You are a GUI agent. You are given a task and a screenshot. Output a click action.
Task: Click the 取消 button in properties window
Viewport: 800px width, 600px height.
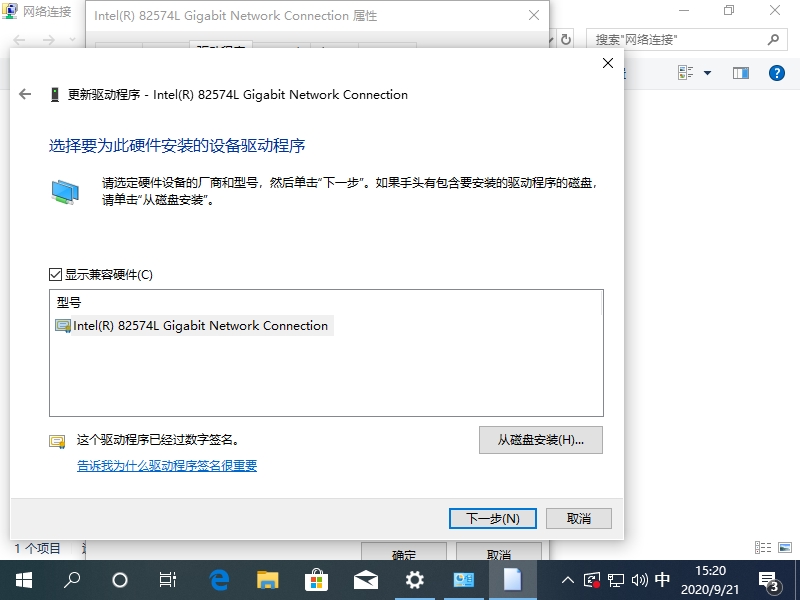coord(498,552)
